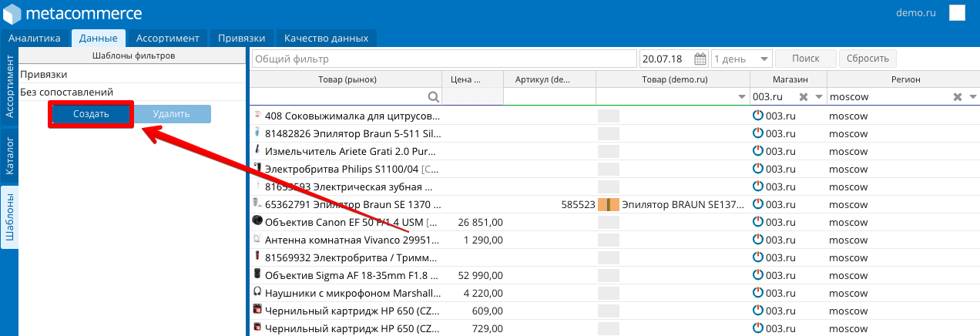
Task: Expand the Товар (demo.ru) filter dropdown
Action: 742,97
